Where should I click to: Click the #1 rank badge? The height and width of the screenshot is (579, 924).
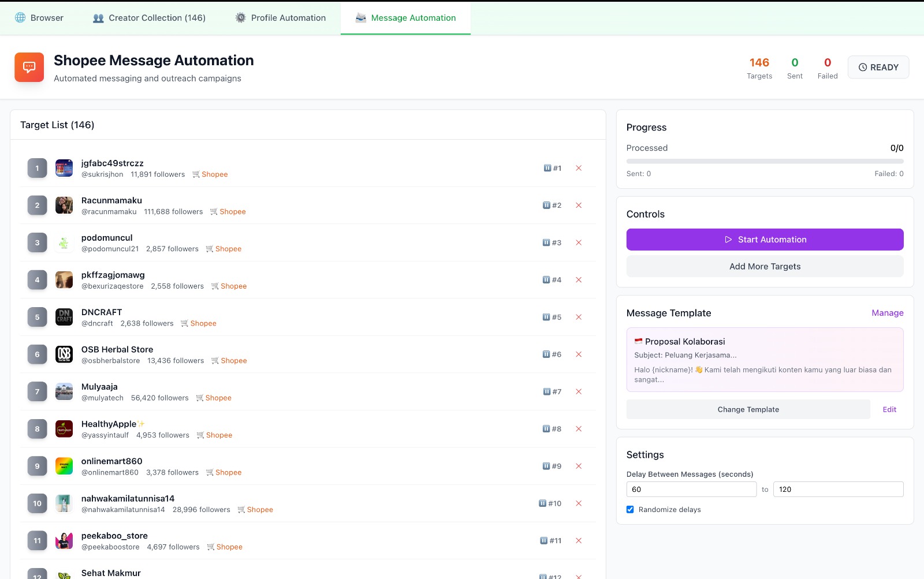553,168
